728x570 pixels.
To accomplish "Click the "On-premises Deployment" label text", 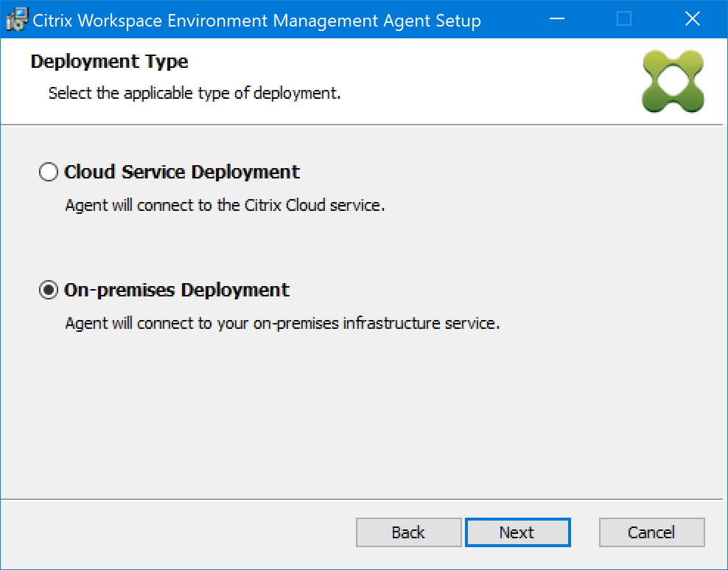I will (x=177, y=291).
